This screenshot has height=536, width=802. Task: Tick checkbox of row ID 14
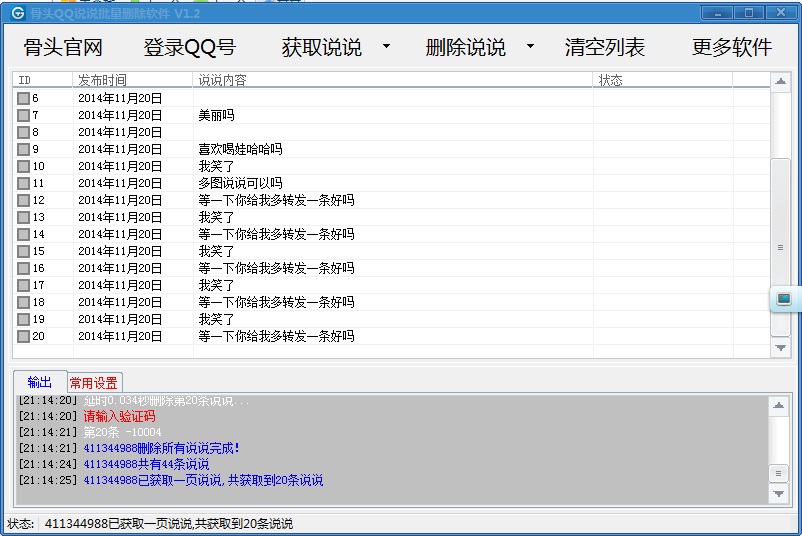pyautogui.click(x=24, y=234)
